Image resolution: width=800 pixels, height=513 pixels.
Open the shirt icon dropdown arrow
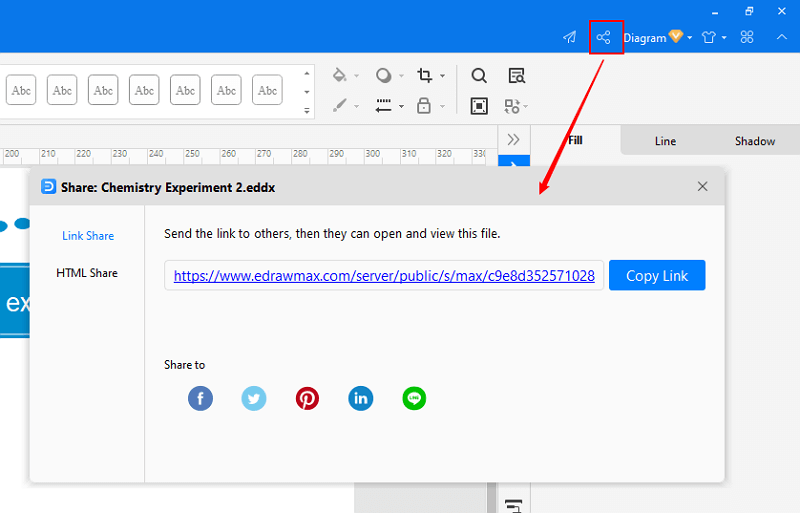click(724, 38)
